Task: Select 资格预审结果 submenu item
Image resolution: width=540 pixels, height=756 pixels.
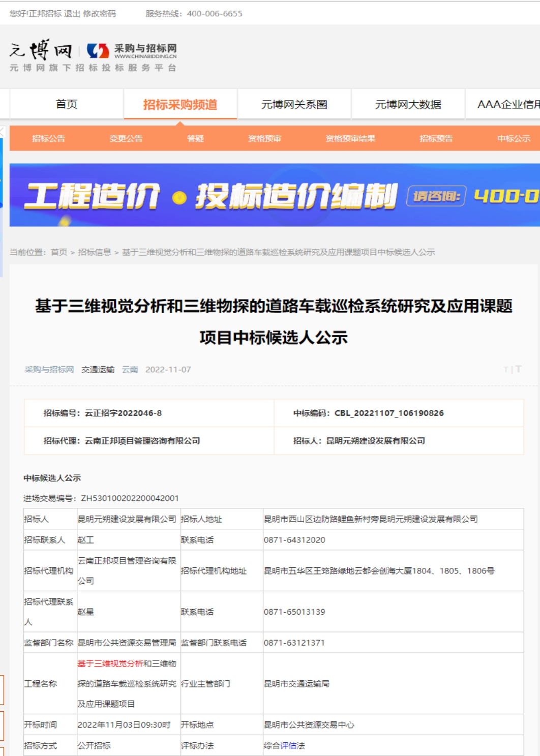Action: 350,138
